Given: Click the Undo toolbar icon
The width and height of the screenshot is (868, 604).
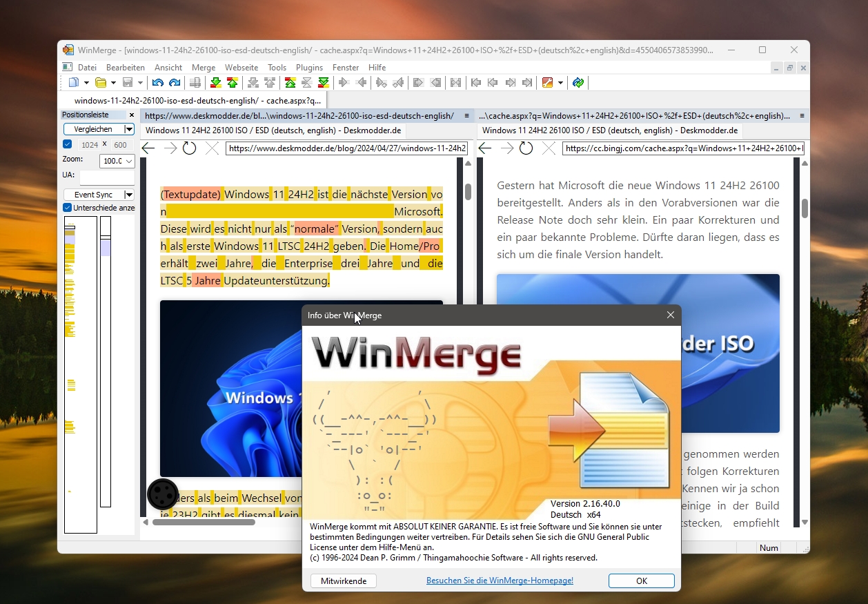Looking at the screenshot, I should [158, 83].
